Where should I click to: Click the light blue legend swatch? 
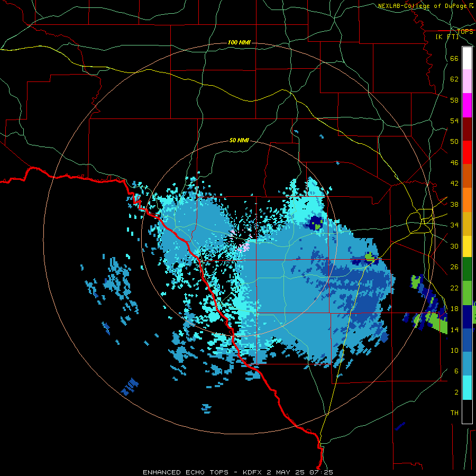coord(467,364)
